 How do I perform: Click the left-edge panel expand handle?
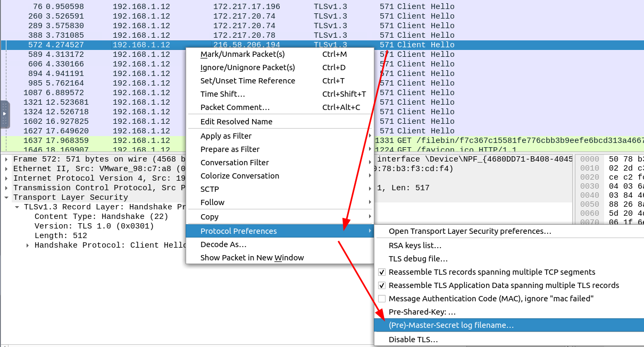coord(5,114)
